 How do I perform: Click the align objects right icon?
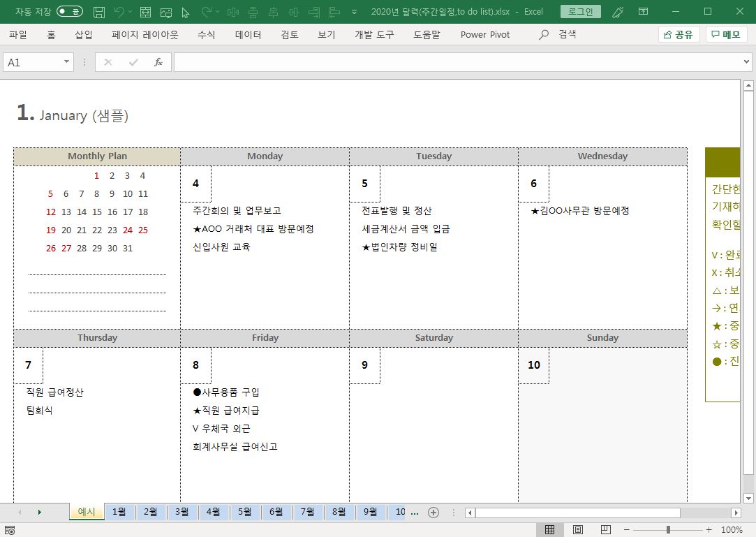pyautogui.click(x=314, y=12)
